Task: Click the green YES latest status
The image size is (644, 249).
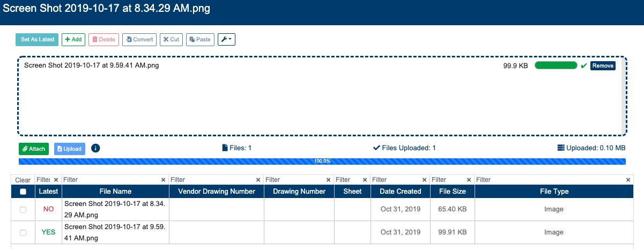Action: point(48,232)
